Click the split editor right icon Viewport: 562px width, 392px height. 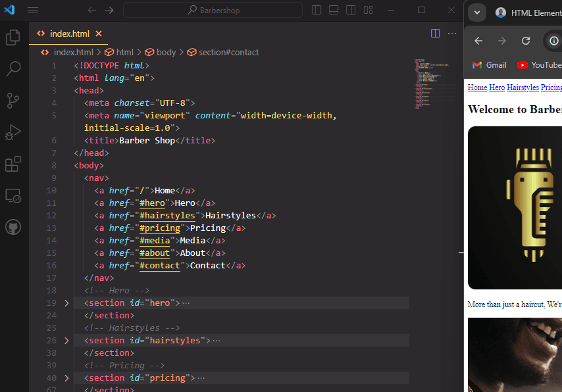click(435, 34)
